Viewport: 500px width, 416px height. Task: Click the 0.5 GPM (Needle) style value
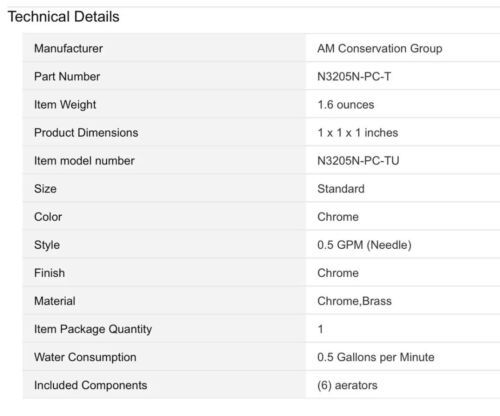tap(364, 245)
